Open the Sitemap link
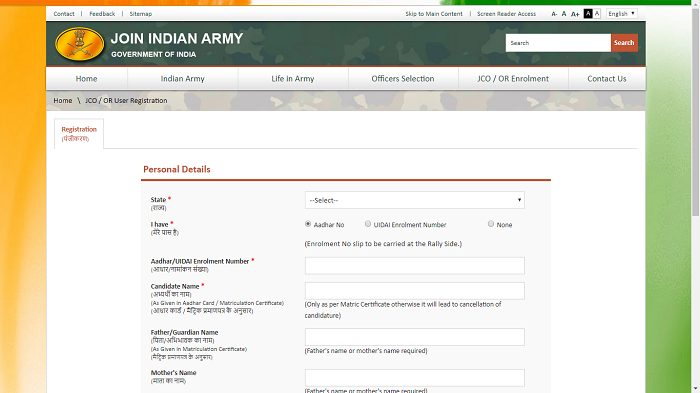The height and width of the screenshot is (393, 700). pos(141,14)
